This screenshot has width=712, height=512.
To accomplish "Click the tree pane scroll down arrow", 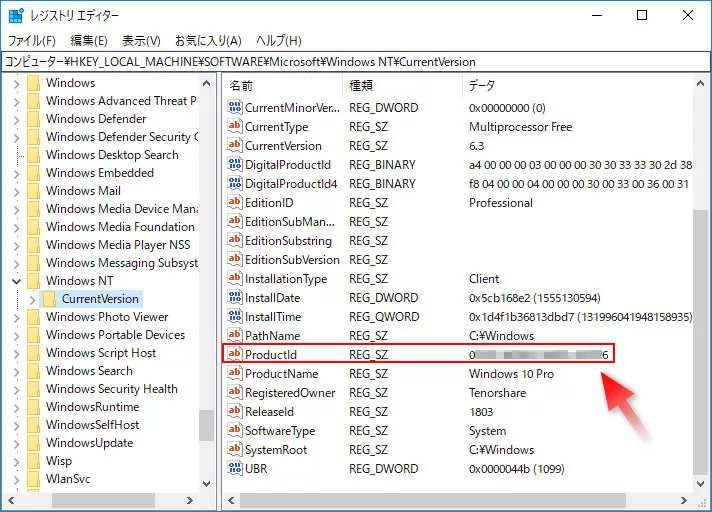I will click(x=207, y=483).
